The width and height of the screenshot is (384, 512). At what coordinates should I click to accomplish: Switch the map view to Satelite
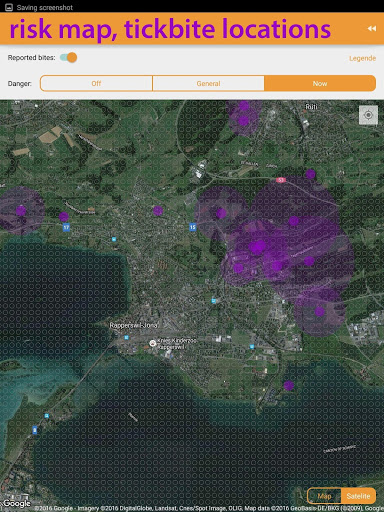[x=358, y=496]
